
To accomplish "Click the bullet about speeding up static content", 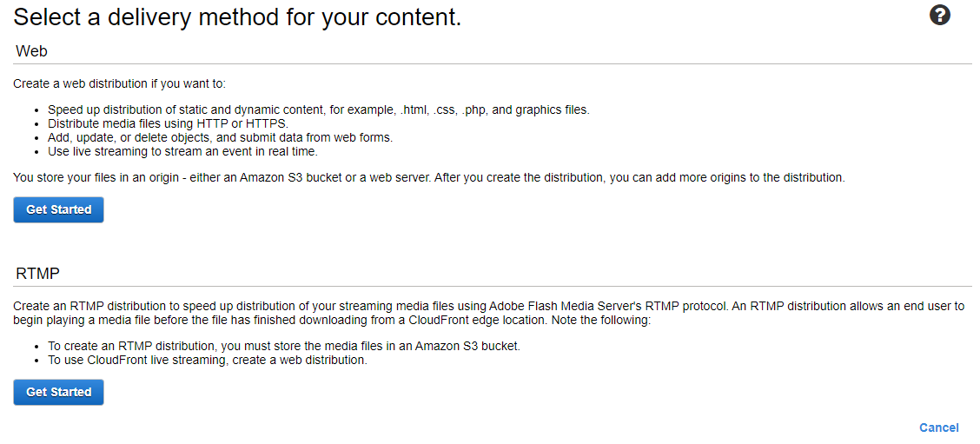I will click(319, 110).
